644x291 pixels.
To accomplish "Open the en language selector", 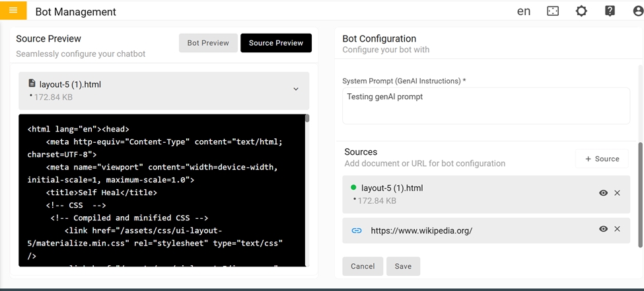I will click(x=524, y=11).
